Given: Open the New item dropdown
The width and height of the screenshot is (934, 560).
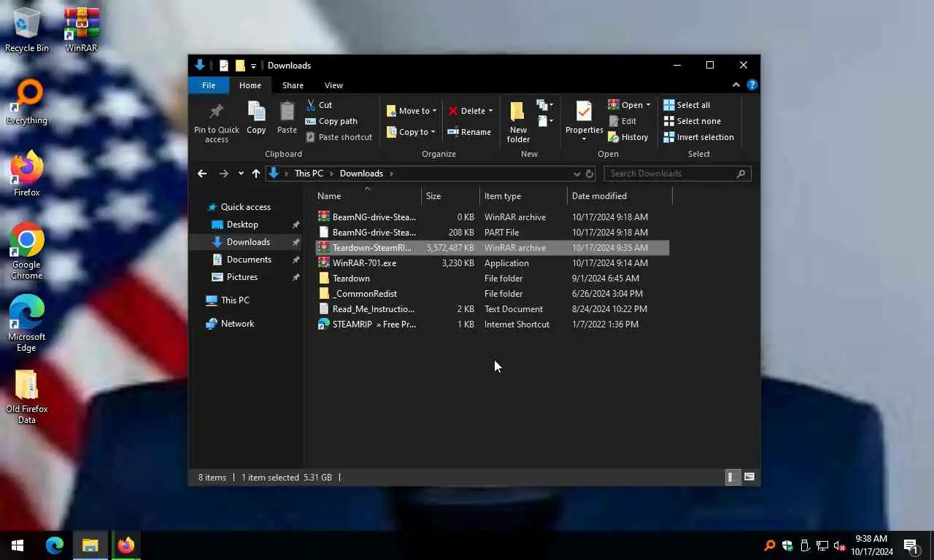Looking at the screenshot, I should [545, 105].
